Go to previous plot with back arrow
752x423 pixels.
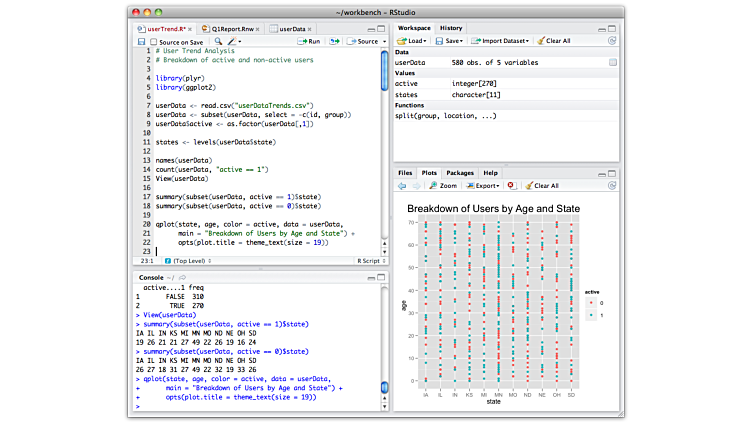[402, 186]
